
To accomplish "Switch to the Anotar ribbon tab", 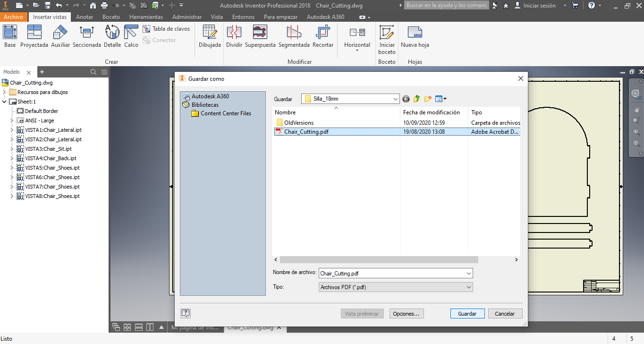I will point(85,17).
